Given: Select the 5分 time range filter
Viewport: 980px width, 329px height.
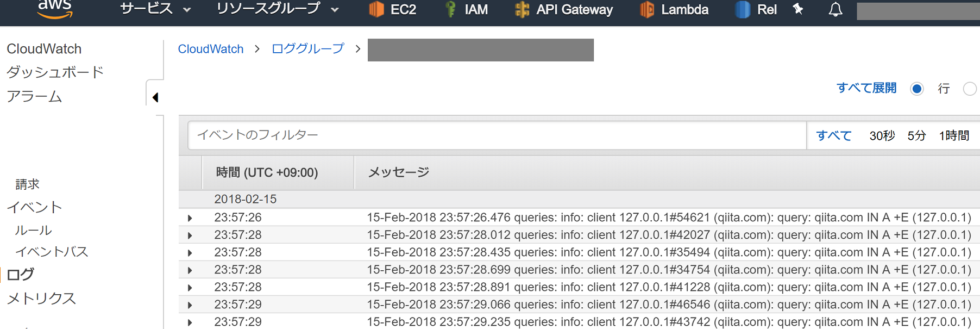Looking at the screenshot, I should [916, 135].
